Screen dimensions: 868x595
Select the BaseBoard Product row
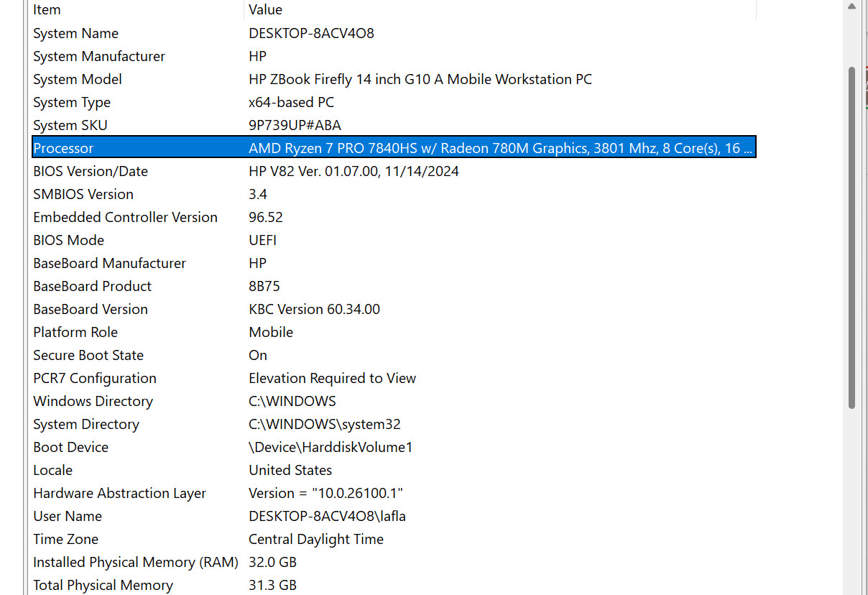(x=394, y=286)
